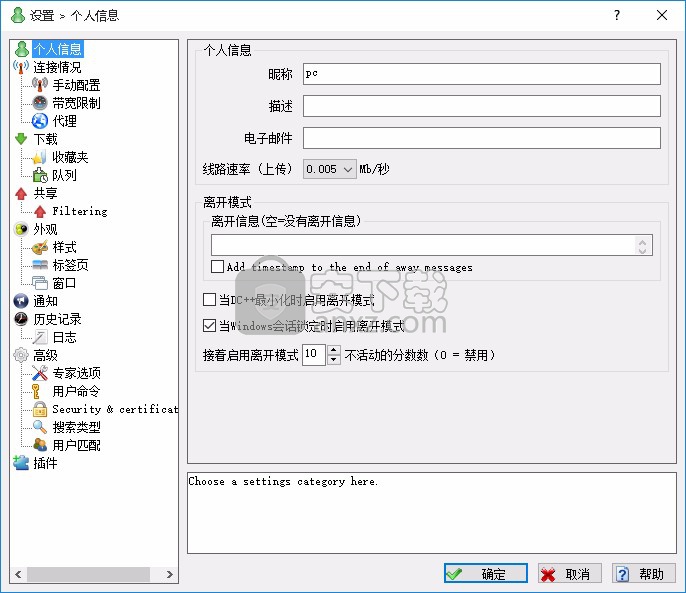Image resolution: width=686 pixels, height=593 pixels.
Task: Click the Security & certificates lock icon
Action: pyautogui.click(x=40, y=409)
